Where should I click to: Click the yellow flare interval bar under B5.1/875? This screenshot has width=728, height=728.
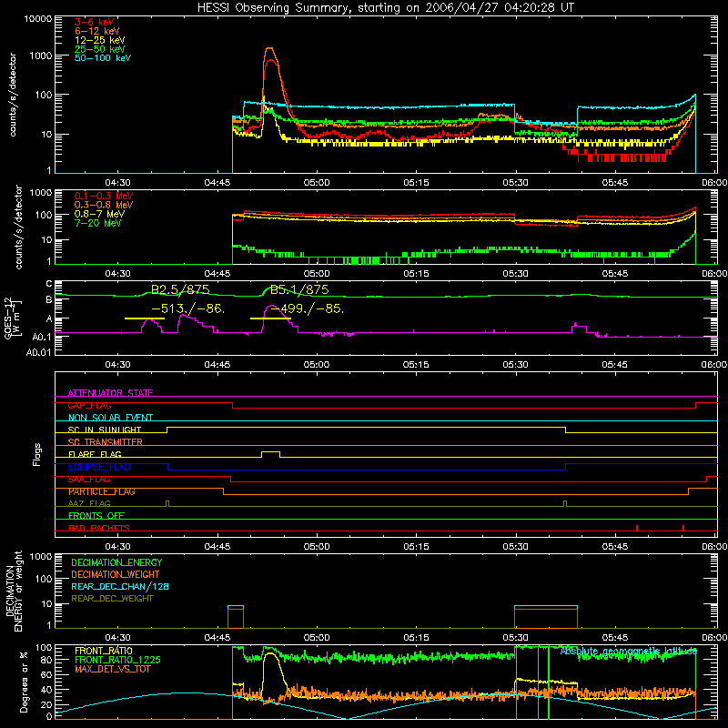(270, 318)
